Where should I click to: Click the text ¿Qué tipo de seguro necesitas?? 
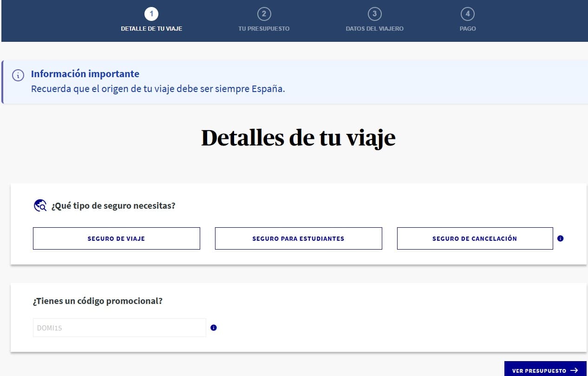coord(113,205)
